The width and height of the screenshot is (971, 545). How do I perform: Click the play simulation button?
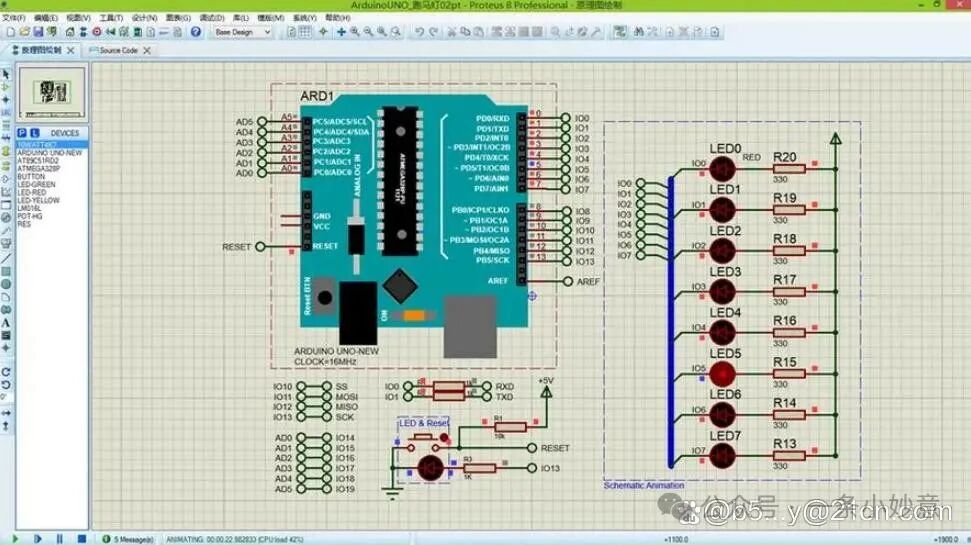[x=14, y=539]
